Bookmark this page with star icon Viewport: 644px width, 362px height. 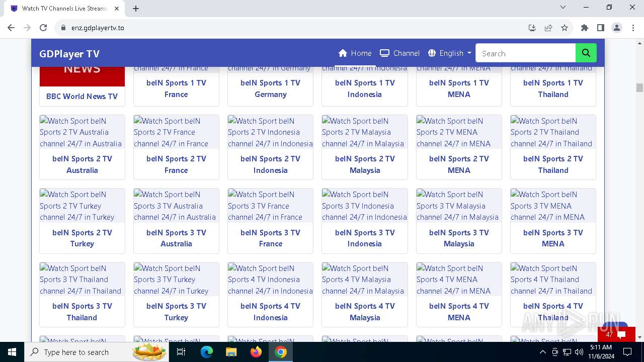[565, 28]
